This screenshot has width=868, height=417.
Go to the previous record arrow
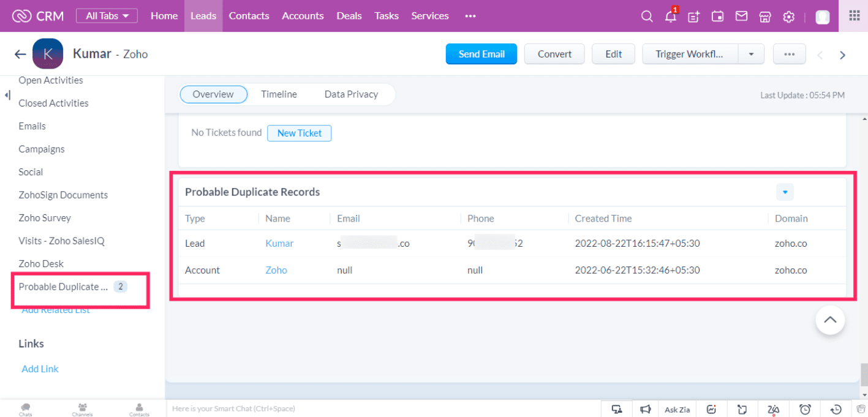tap(820, 55)
